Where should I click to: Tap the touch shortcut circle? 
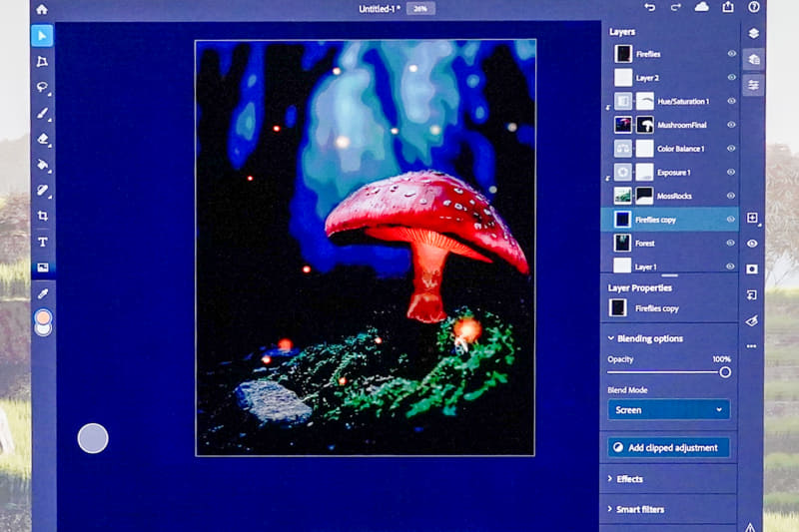[93, 438]
